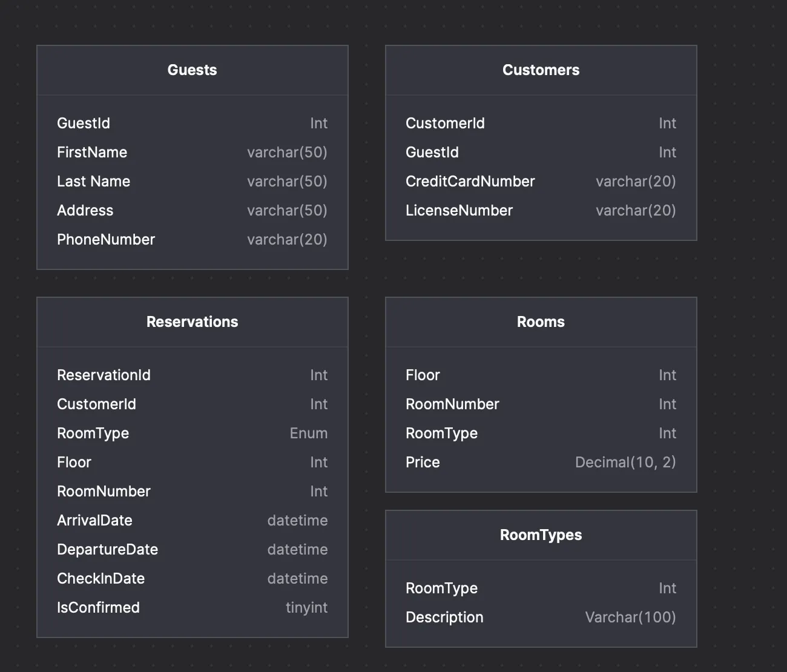The width and height of the screenshot is (787, 672).
Task: Select the Customers table title
Action: click(x=541, y=70)
